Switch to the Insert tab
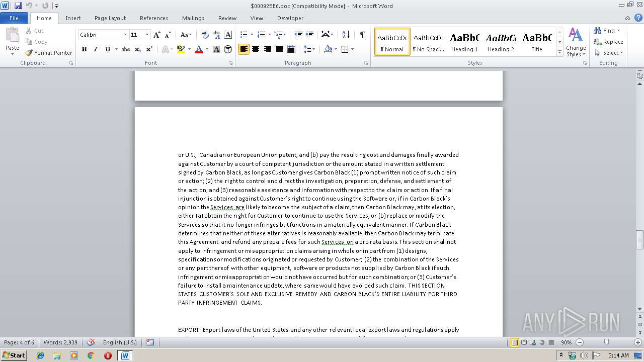 pyautogui.click(x=73, y=18)
